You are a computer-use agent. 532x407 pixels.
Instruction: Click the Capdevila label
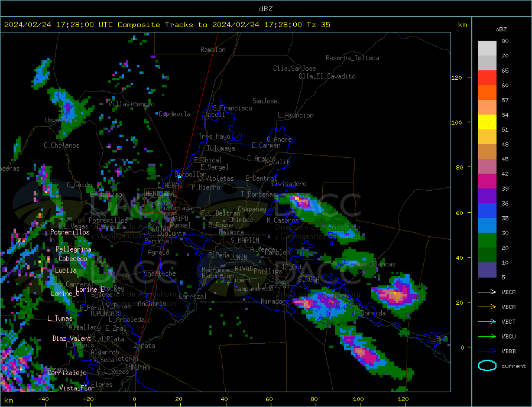174,114
